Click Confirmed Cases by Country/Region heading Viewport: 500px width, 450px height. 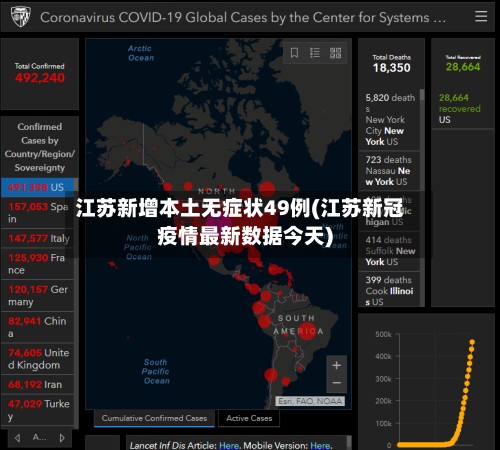pyautogui.click(x=40, y=147)
